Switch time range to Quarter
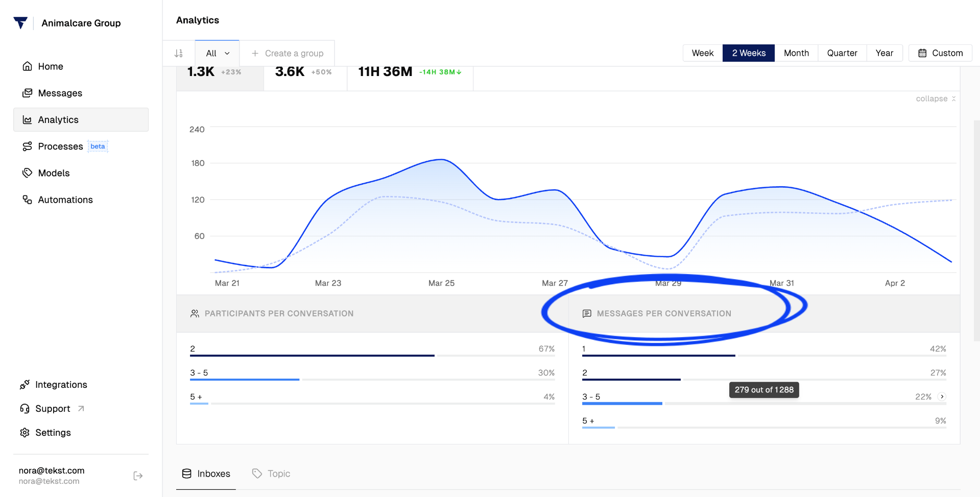 tap(842, 53)
